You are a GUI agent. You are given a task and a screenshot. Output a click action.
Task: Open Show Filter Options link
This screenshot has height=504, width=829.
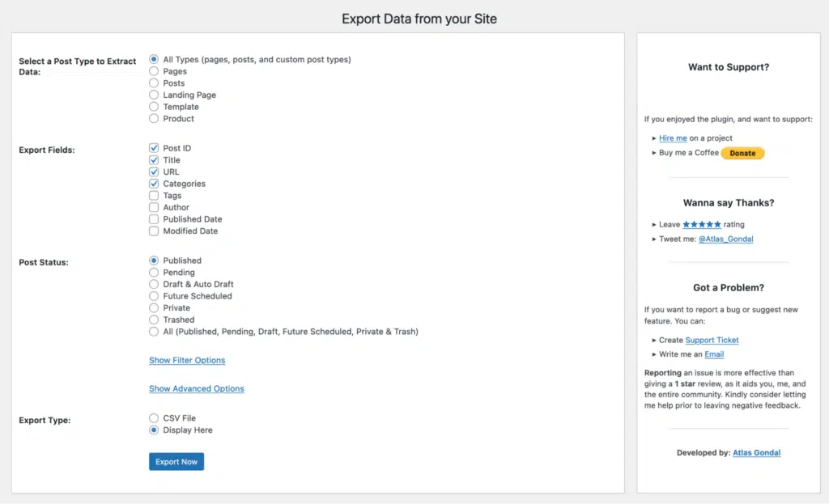pos(187,360)
